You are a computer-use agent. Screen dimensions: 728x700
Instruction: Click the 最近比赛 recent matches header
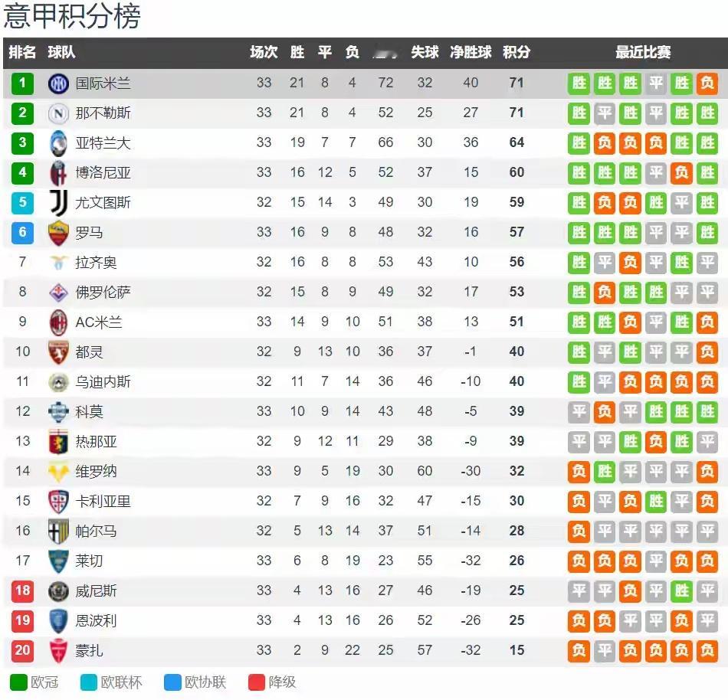pyautogui.click(x=643, y=52)
